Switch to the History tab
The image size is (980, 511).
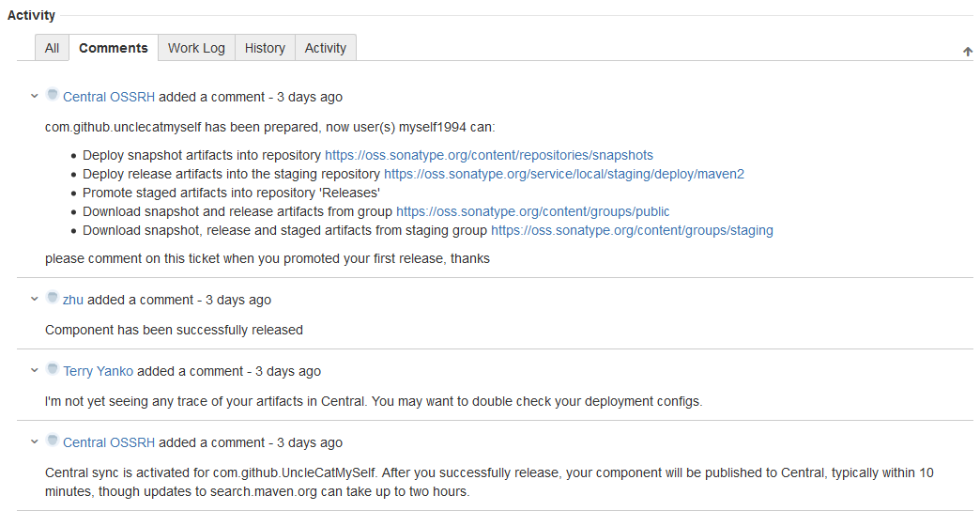(265, 48)
